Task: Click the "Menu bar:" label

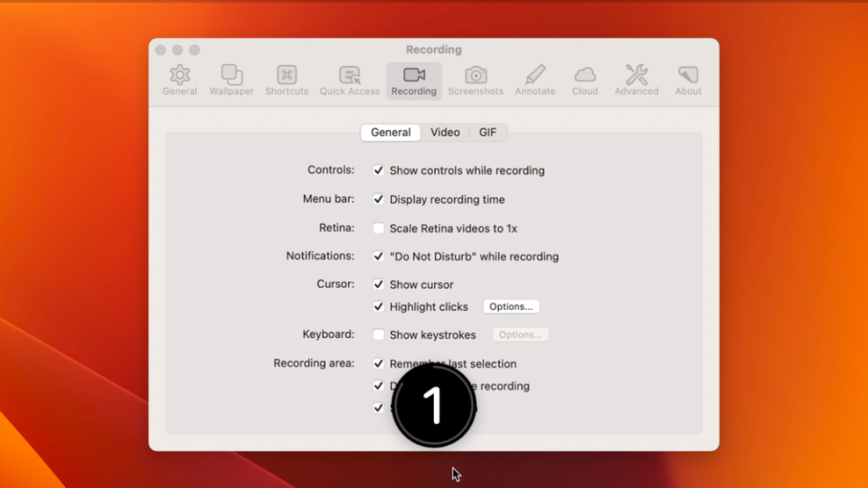Action: pos(328,199)
